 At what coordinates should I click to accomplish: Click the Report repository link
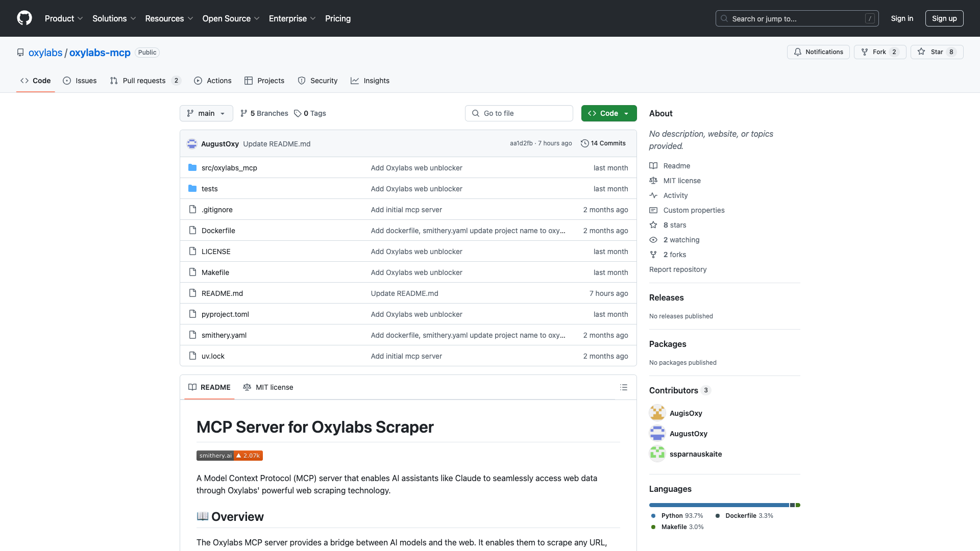coord(677,269)
